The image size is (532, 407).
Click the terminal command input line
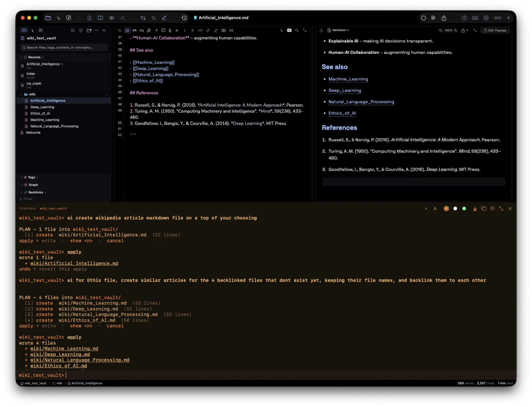266,375
